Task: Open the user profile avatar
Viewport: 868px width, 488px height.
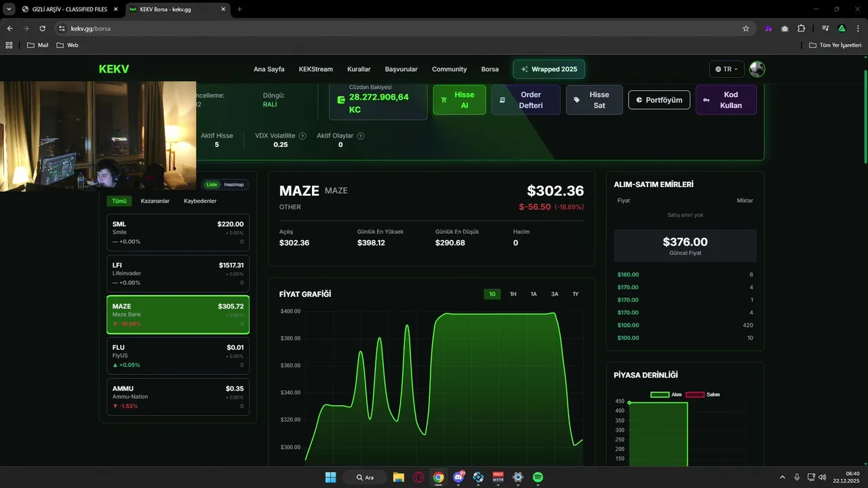Action: (757, 69)
